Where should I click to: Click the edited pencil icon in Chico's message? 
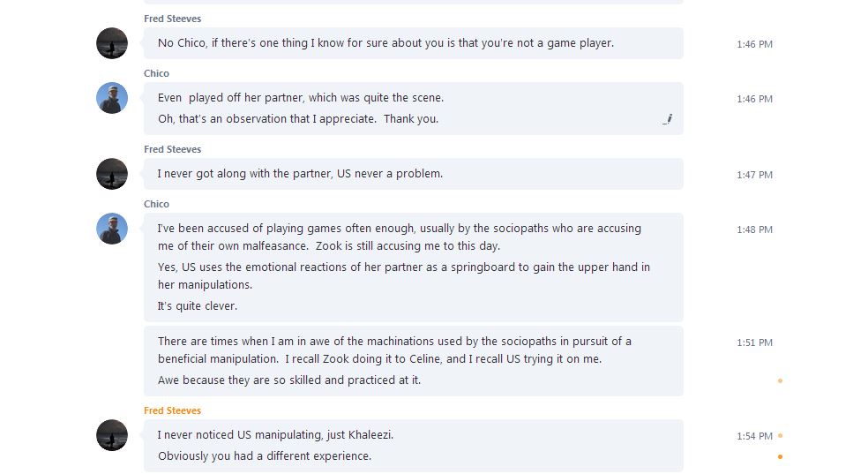[x=668, y=119]
